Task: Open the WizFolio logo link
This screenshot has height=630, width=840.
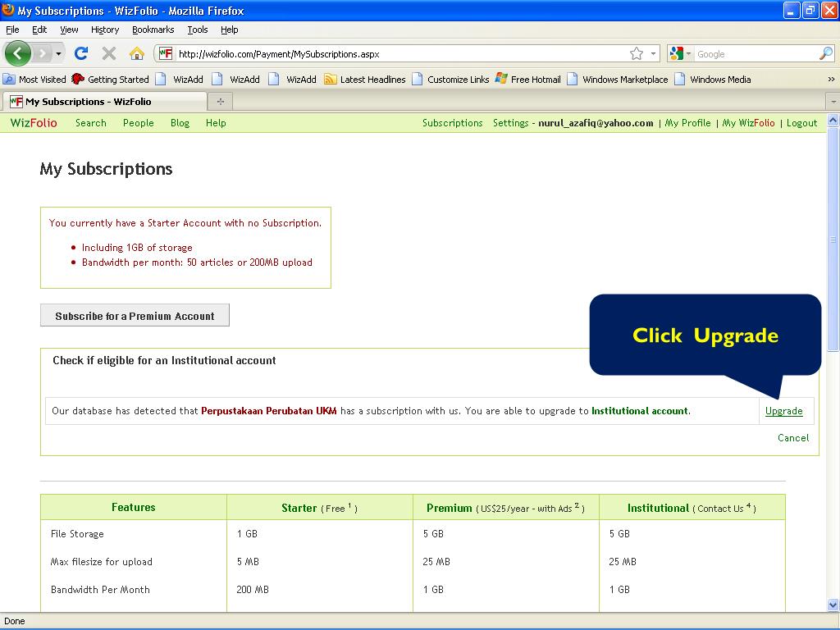Action: point(33,123)
